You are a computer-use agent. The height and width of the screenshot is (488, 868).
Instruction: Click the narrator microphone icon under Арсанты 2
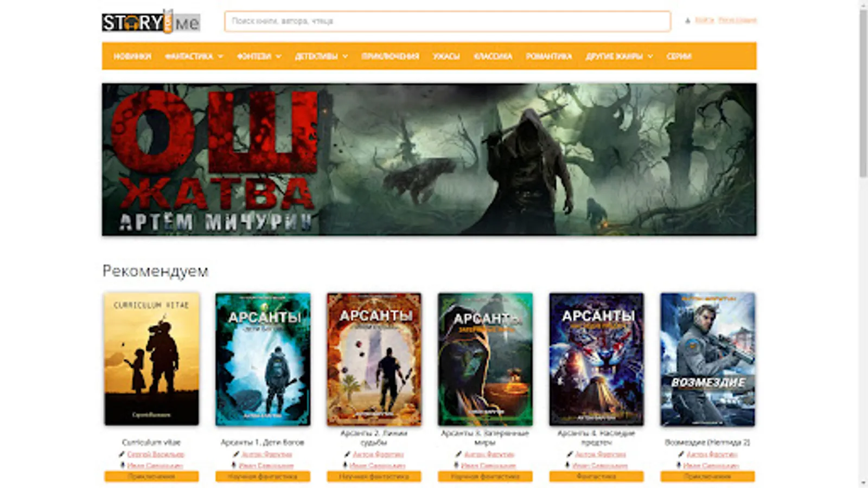345,466
